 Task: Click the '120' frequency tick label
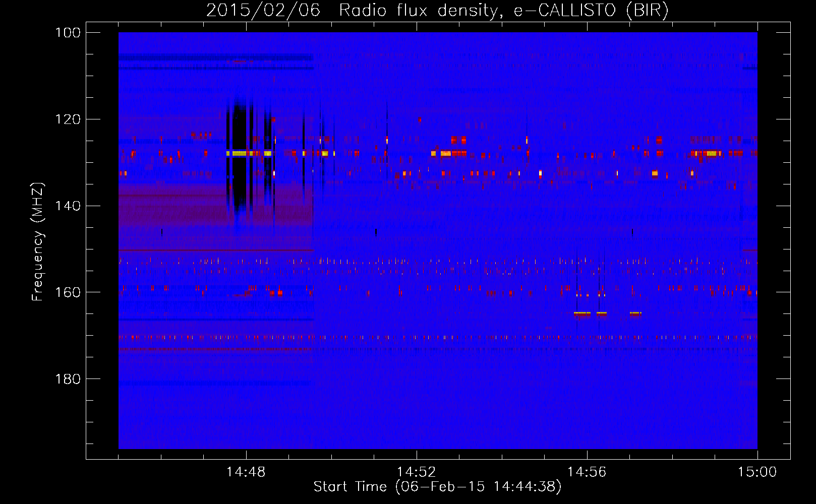pos(68,119)
